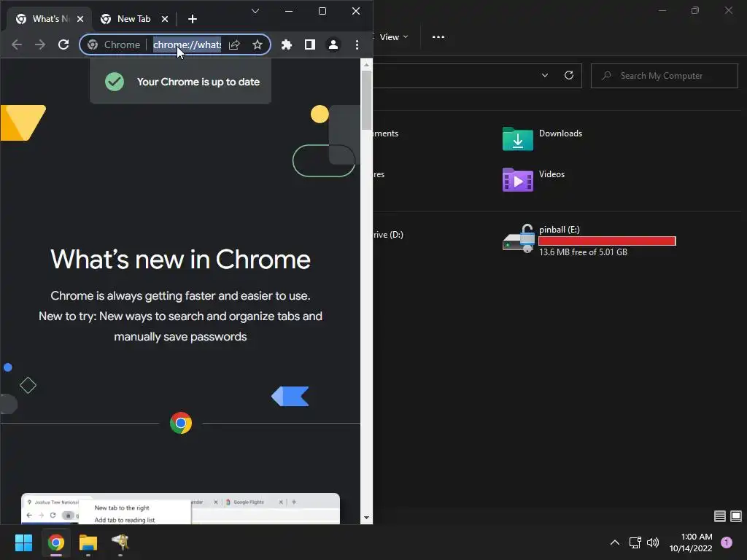Close the New Tab tab
The width and height of the screenshot is (747, 560).
point(164,19)
